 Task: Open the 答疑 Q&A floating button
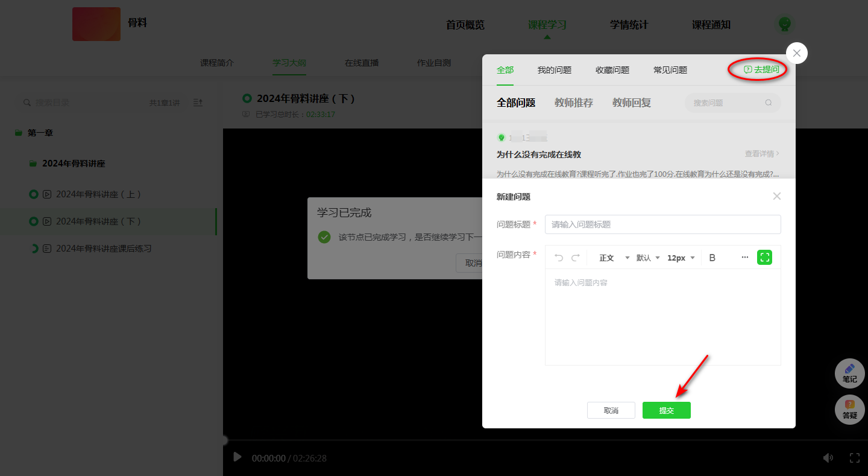click(849, 410)
